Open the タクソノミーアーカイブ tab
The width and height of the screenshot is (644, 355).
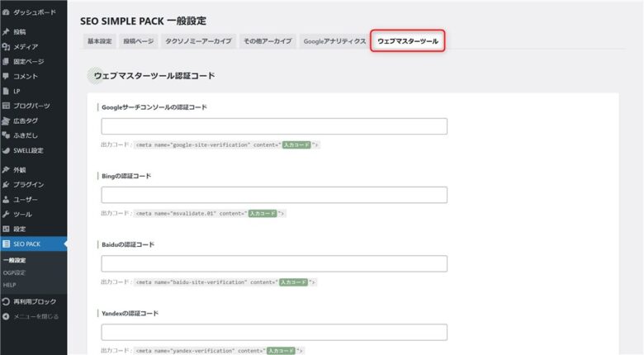click(x=198, y=40)
